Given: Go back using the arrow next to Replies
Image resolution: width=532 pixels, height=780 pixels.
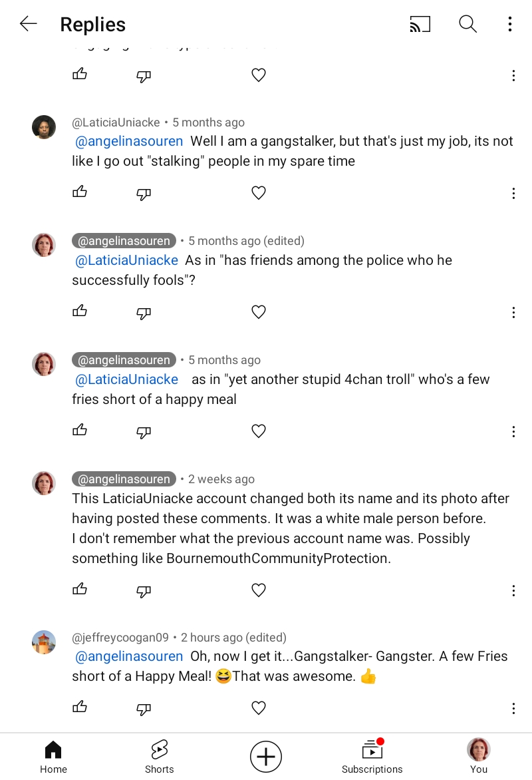Looking at the screenshot, I should [28, 25].
